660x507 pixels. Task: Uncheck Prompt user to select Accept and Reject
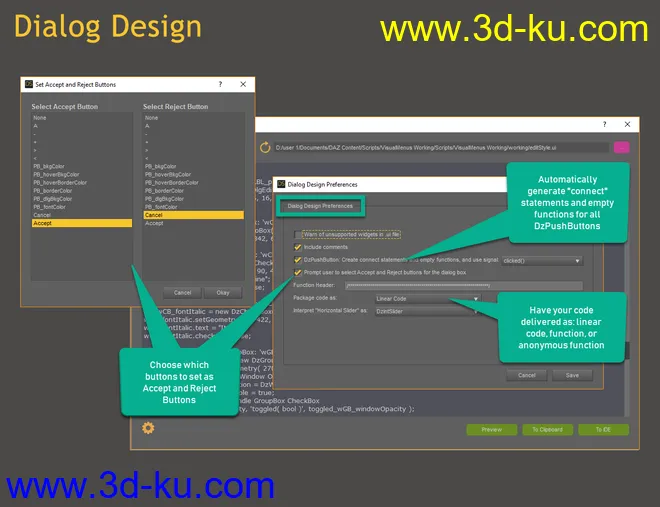point(298,272)
